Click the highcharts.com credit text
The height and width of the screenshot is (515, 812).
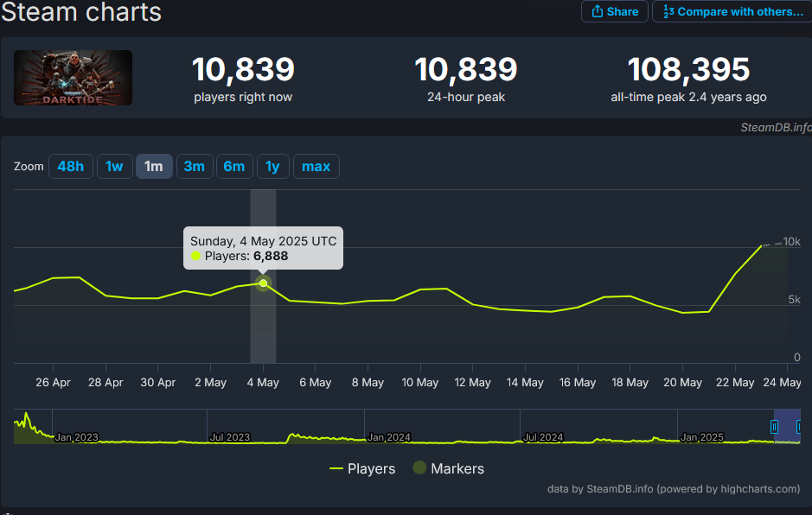coord(674,488)
